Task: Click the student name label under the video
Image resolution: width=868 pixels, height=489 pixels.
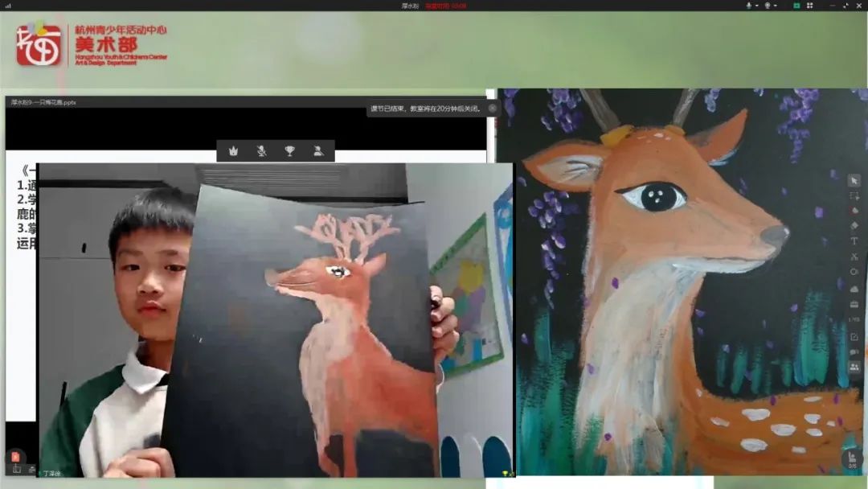Action: [52, 474]
